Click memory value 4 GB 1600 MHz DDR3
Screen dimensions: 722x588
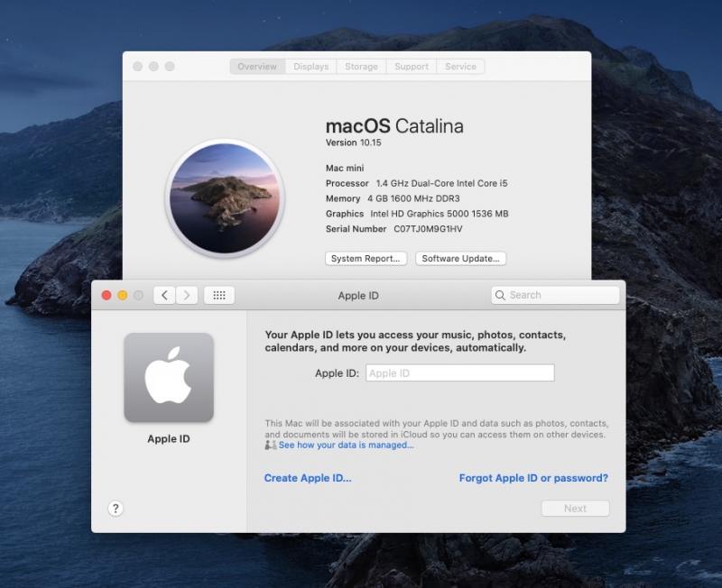pos(413,198)
